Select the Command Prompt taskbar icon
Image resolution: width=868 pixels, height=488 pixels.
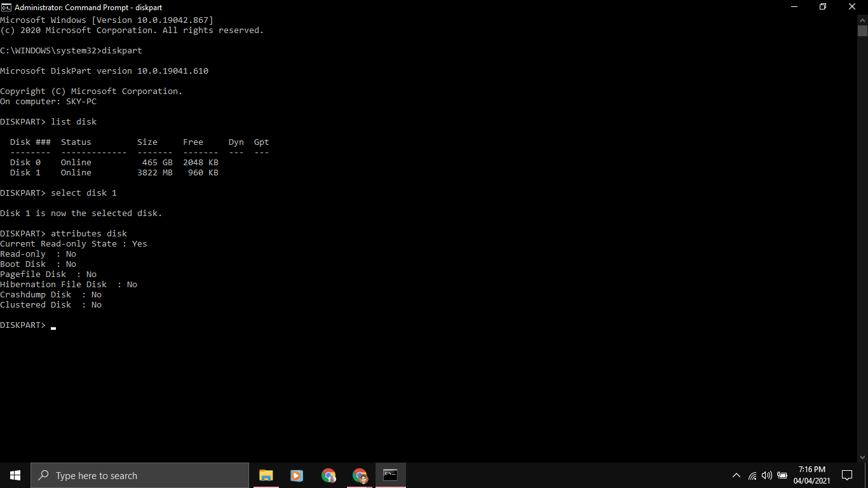pyautogui.click(x=390, y=475)
